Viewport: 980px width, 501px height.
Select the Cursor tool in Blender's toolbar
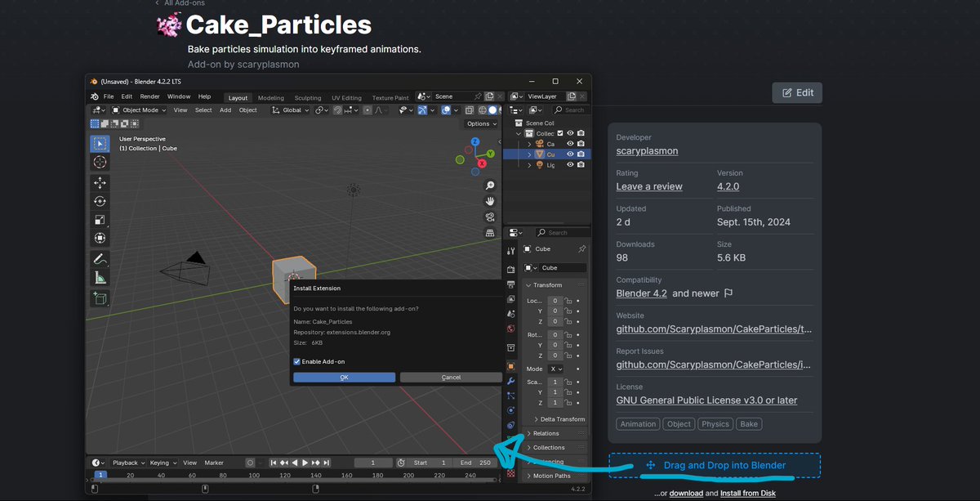point(100,162)
